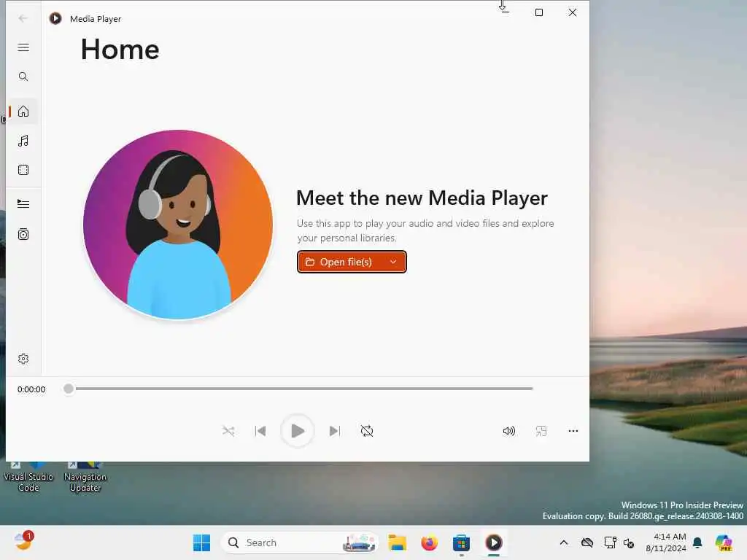The width and height of the screenshot is (747, 560).
Task: Click the 0:00:00 elapsed time label
Action: (x=31, y=389)
